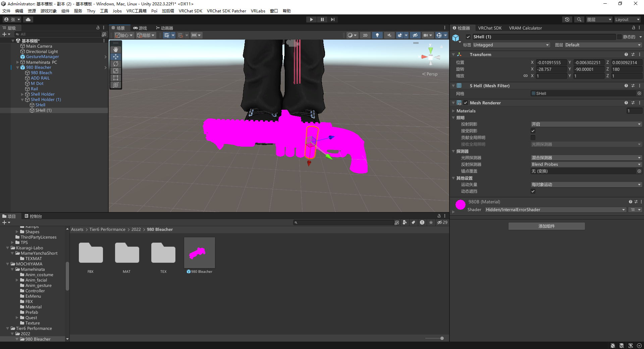Screen dimensions: 644x349
Task: Select the Move tool in scene
Action: point(116,57)
